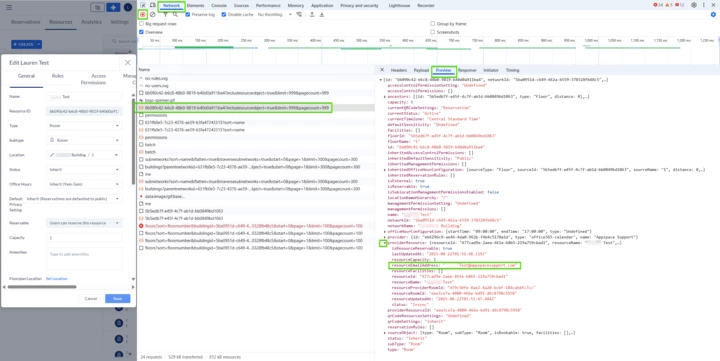Screen dimensions: 720x361
Task: Click the grey folder button in header
Action: pyautogui.click(x=97, y=7)
